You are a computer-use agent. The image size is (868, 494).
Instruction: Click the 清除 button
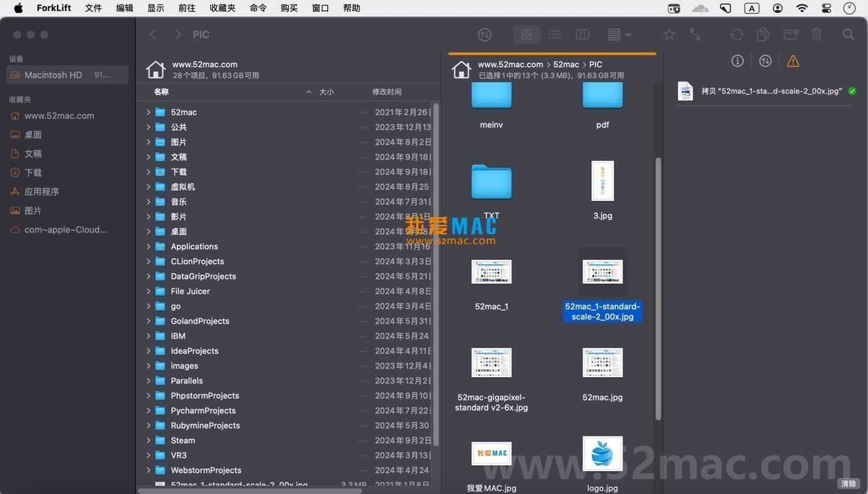coord(849,484)
